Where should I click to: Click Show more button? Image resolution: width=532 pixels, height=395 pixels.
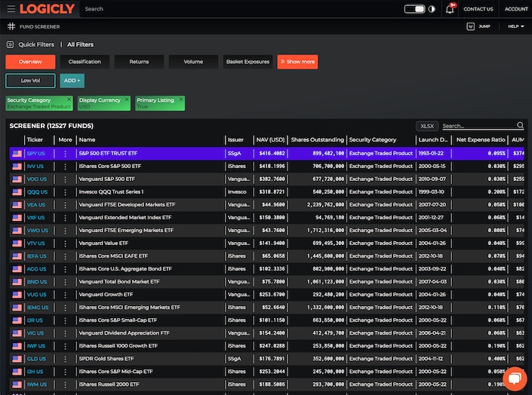coord(297,62)
